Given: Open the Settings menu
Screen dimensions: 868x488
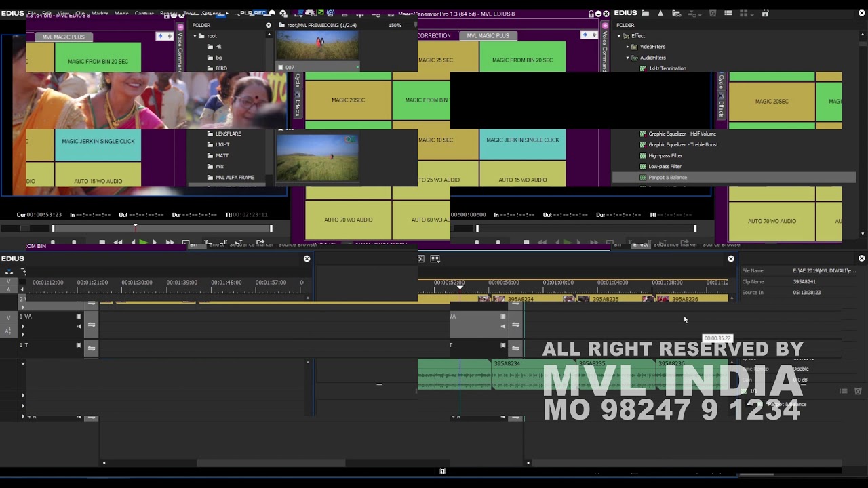Looking at the screenshot, I should 212,14.
